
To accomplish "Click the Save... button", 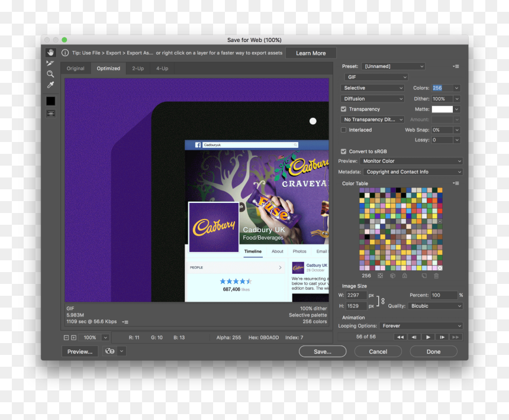I will 323,351.
